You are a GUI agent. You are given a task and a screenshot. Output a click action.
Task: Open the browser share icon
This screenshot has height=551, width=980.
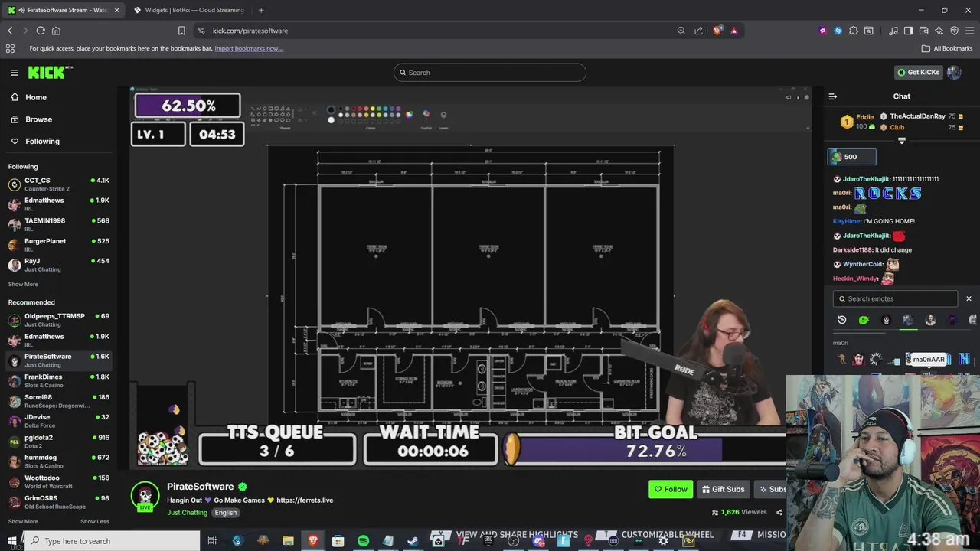pyautogui.click(x=698, y=31)
